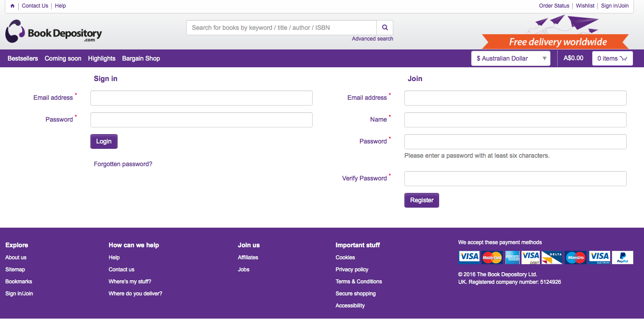Click the MasterCard payment icon

[x=492, y=258]
